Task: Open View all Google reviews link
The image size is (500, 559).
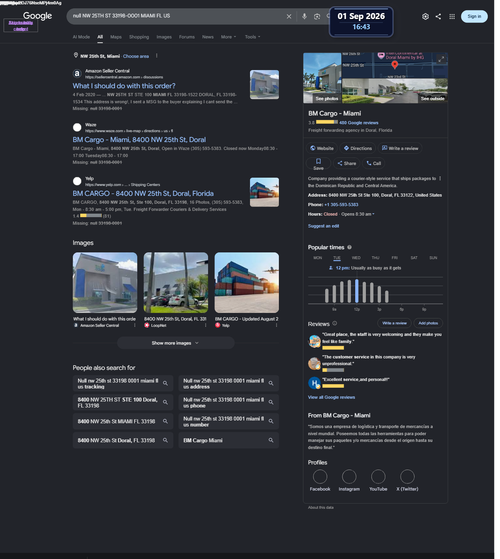Action: click(331, 397)
